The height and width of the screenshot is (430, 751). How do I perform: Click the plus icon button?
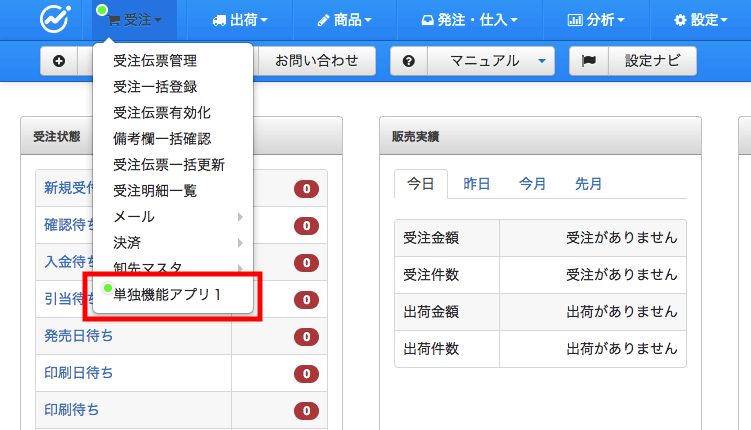click(58, 62)
